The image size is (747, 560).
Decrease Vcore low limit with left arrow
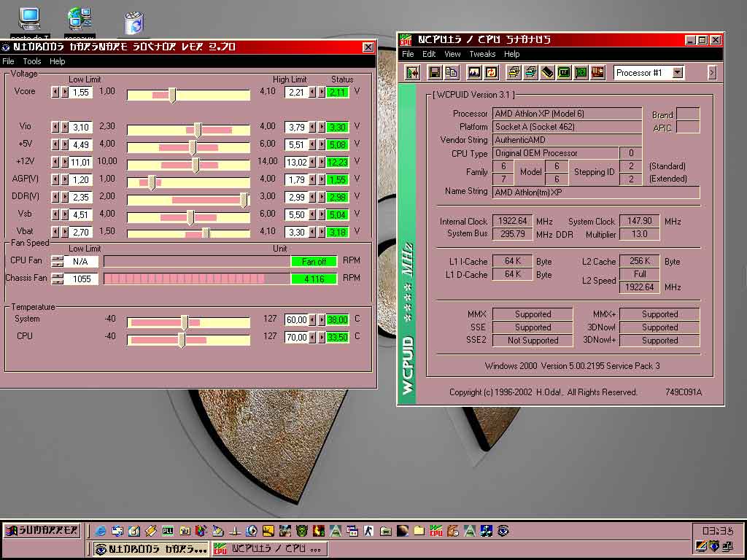coord(55,92)
